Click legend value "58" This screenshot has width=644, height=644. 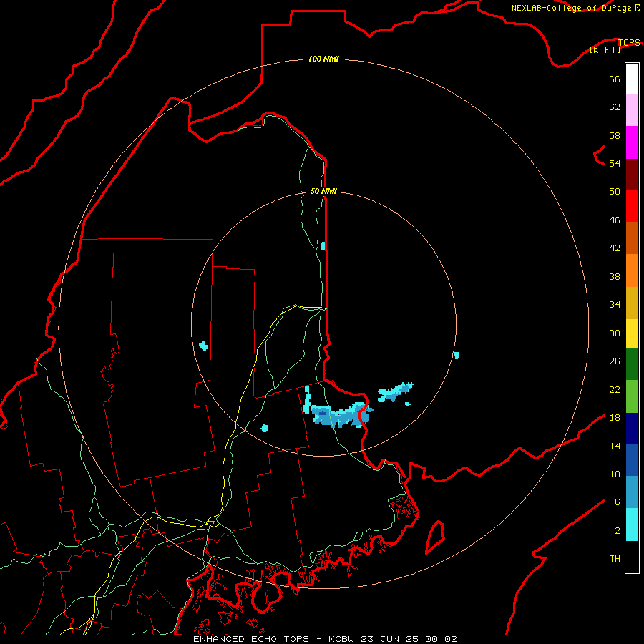pyautogui.click(x=615, y=135)
